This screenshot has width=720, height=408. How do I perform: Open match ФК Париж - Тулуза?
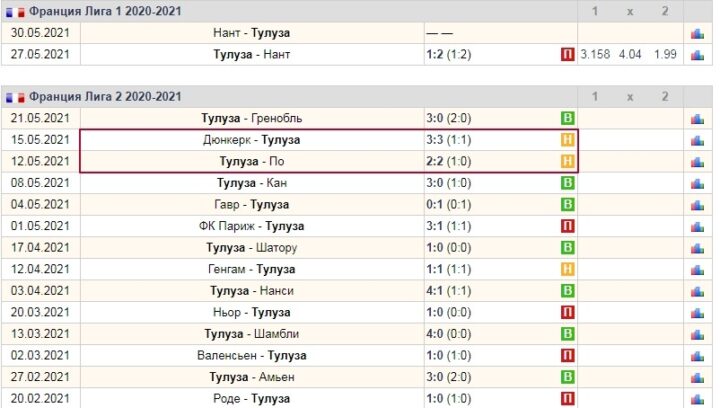252,226
